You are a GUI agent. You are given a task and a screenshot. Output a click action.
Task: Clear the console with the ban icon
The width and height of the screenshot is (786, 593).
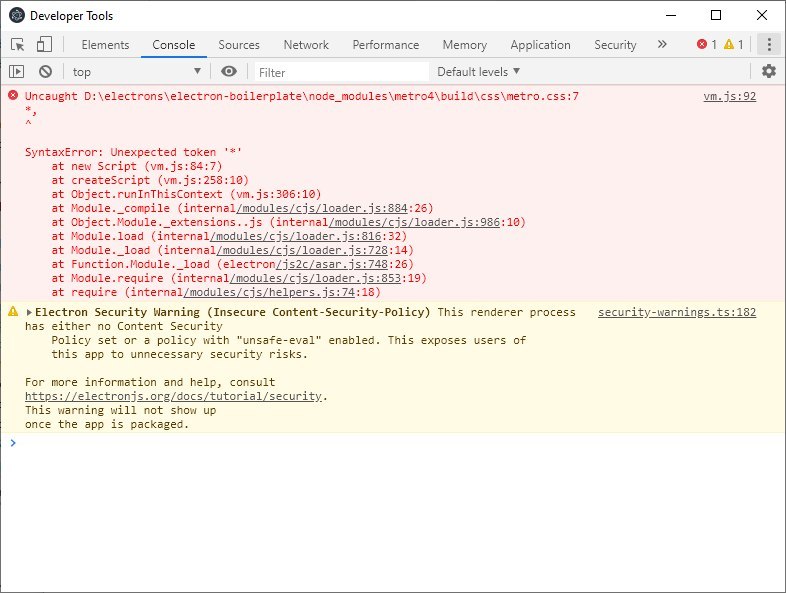pyautogui.click(x=46, y=72)
